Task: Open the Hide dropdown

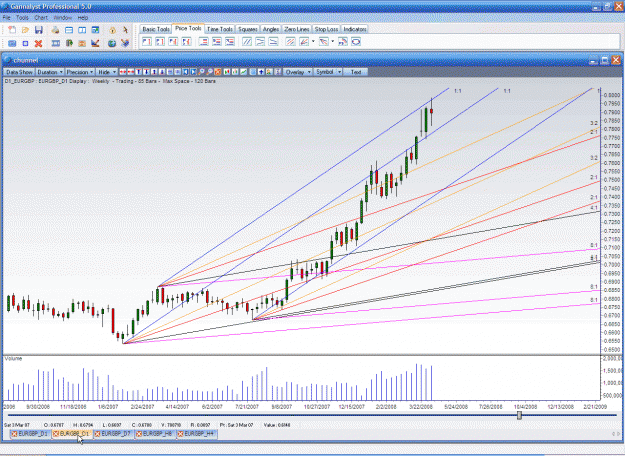Action: pyautogui.click(x=107, y=72)
